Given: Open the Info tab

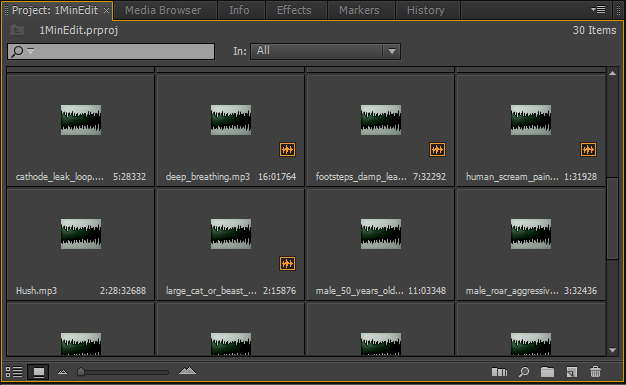Looking at the screenshot, I should point(239,10).
